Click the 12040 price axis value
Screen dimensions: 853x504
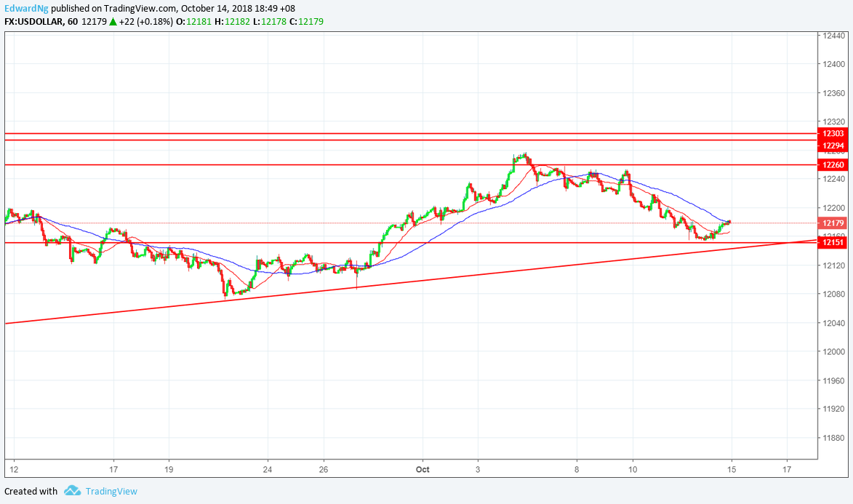(x=833, y=324)
